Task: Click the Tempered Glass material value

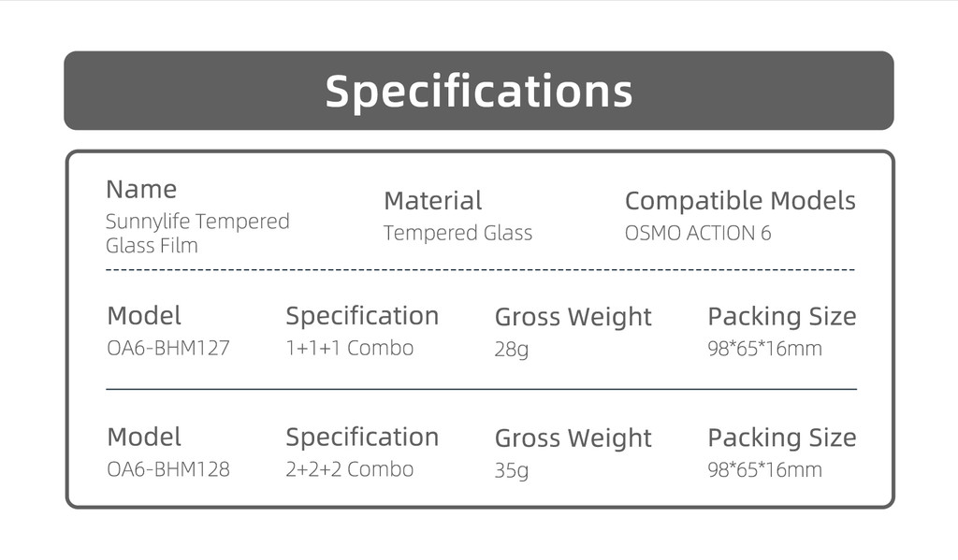Action: [457, 233]
